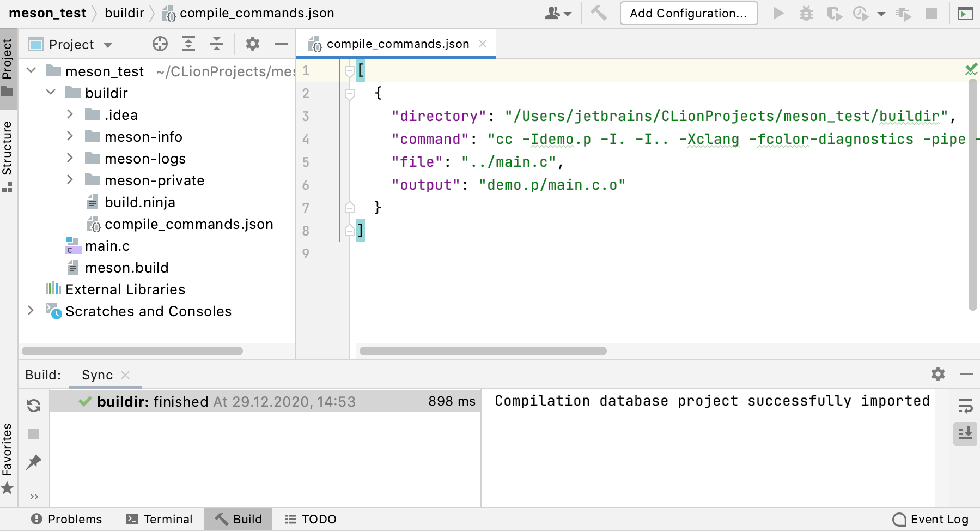Select Opened File in the Project view

(160, 44)
